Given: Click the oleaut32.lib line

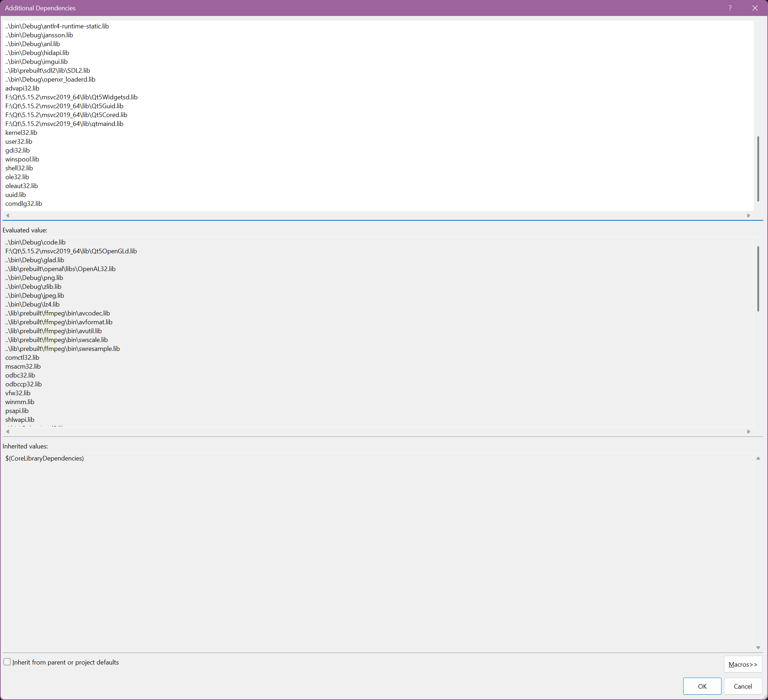Looking at the screenshot, I should (22, 186).
